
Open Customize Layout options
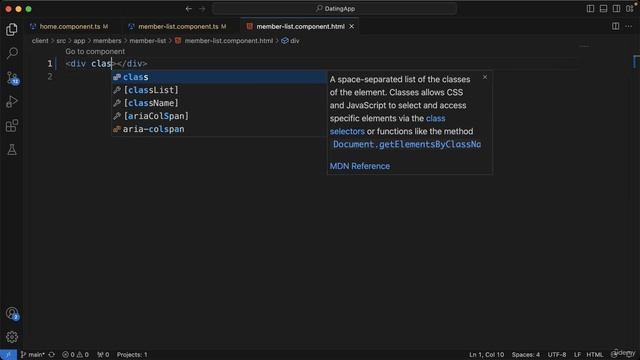point(629,9)
